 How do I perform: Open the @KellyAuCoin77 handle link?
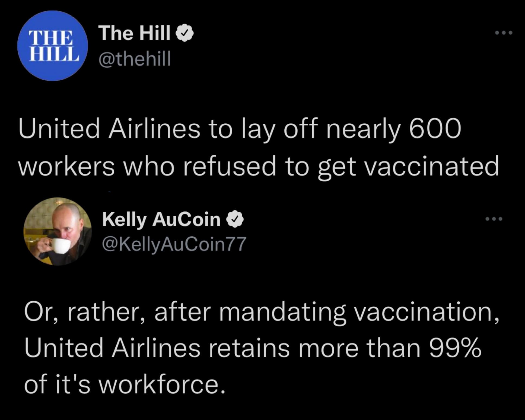pyautogui.click(x=174, y=244)
